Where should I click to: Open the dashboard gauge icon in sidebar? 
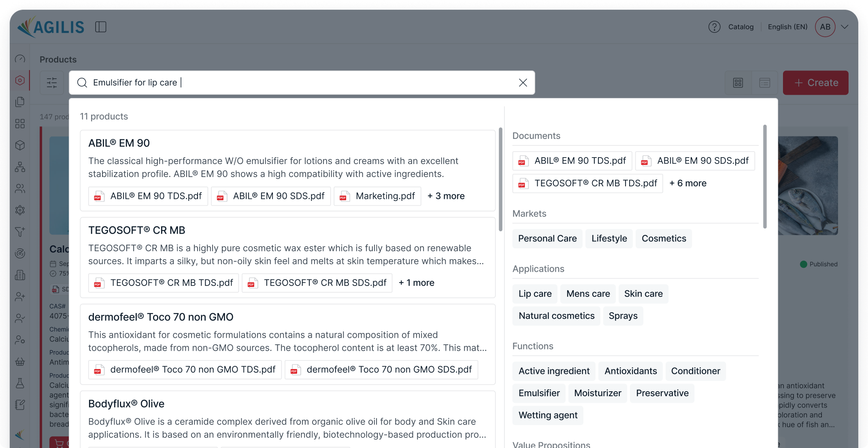pos(20,59)
